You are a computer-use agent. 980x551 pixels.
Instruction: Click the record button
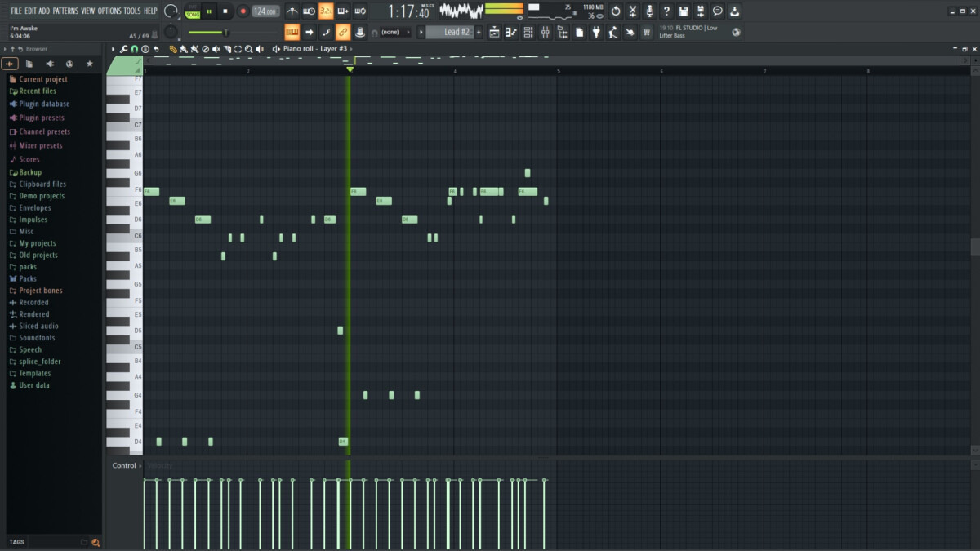coord(243,11)
